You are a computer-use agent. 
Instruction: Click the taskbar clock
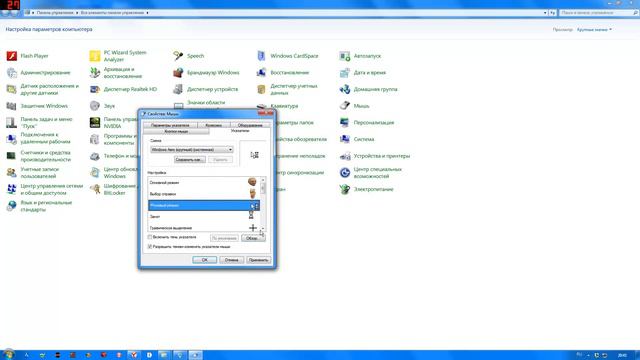[622, 356]
